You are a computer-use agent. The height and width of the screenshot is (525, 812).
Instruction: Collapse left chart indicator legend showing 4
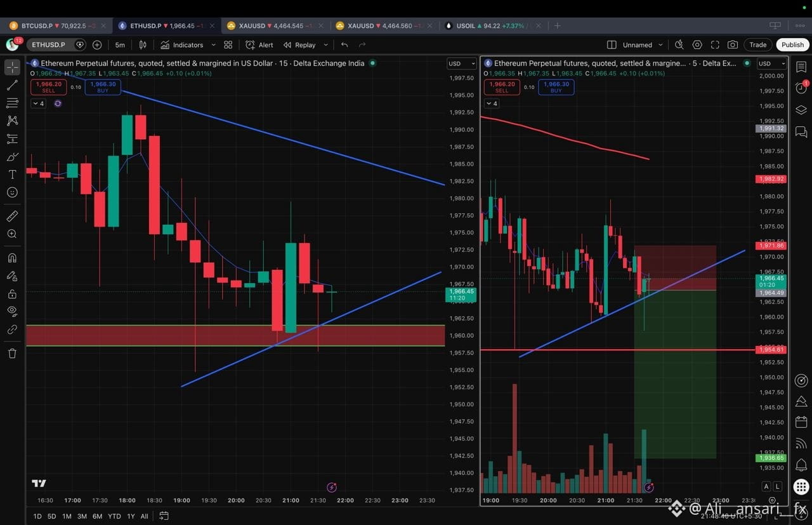click(x=38, y=103)
